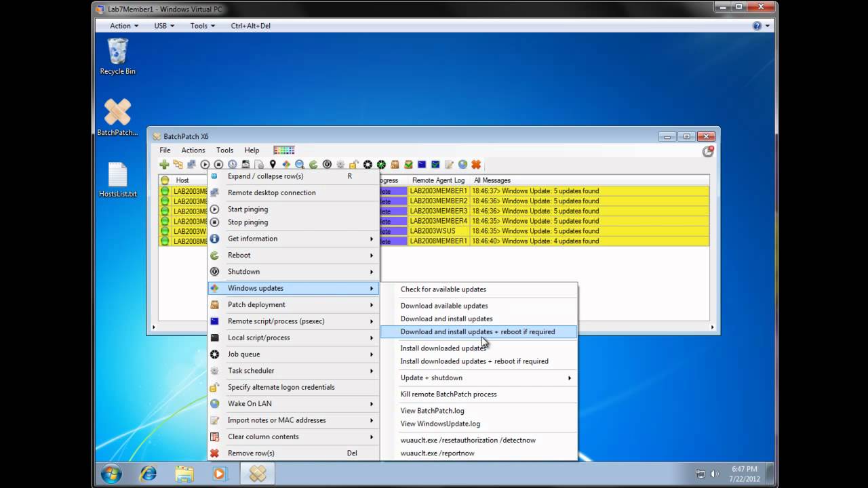868x488 pixels.
Task: Select Check for available updates
Action: 479,289
